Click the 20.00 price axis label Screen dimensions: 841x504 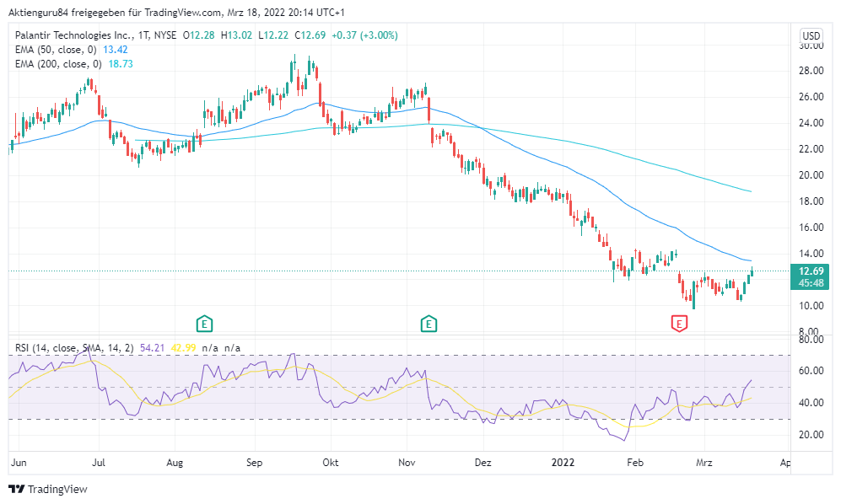tap(811, 175)
